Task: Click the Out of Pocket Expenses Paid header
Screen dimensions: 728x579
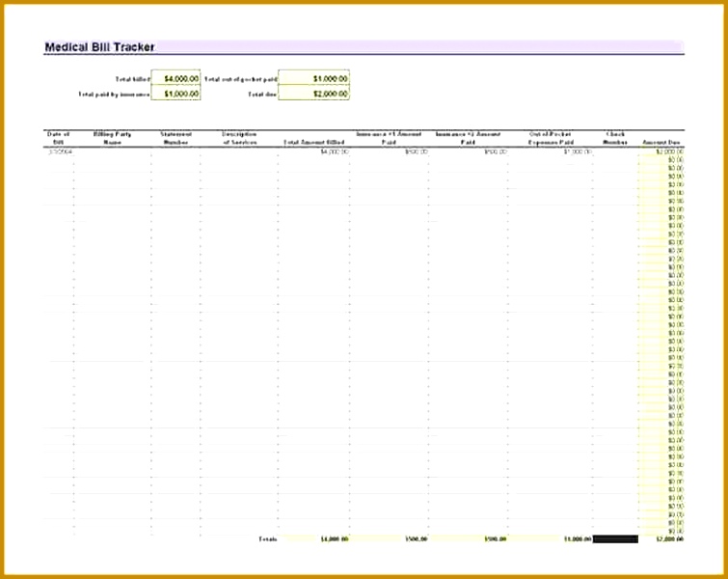Action: 551,138
